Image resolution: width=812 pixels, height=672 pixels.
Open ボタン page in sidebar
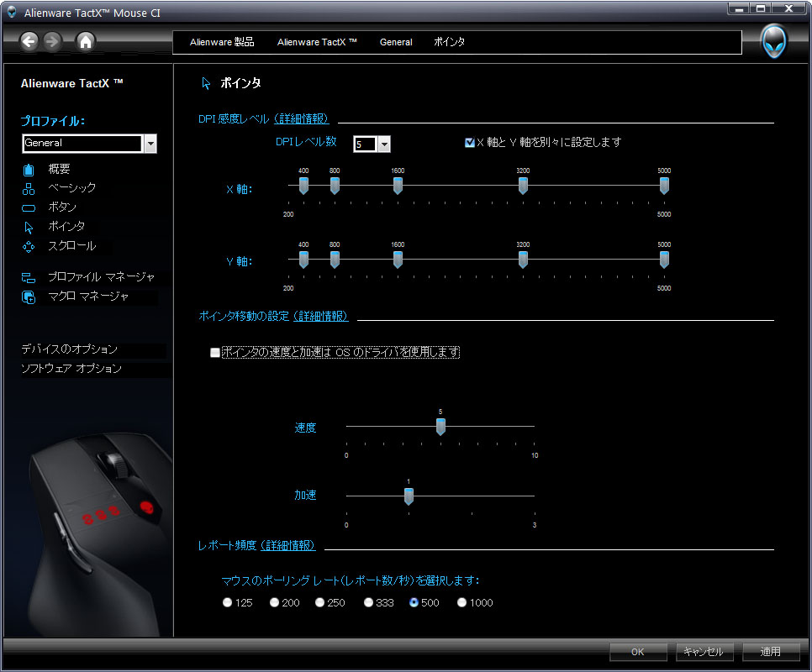tap(62, 207)
